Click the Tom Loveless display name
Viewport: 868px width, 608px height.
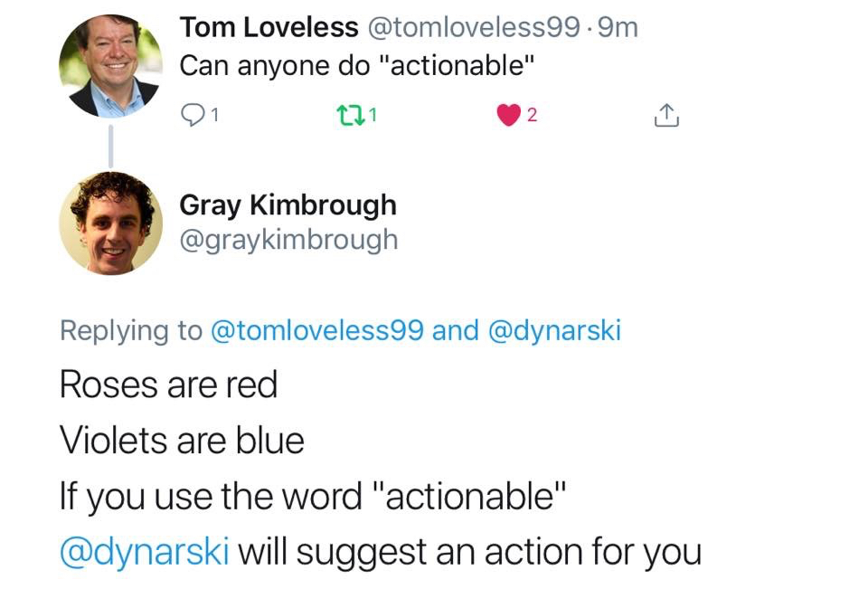pos(269,28)
